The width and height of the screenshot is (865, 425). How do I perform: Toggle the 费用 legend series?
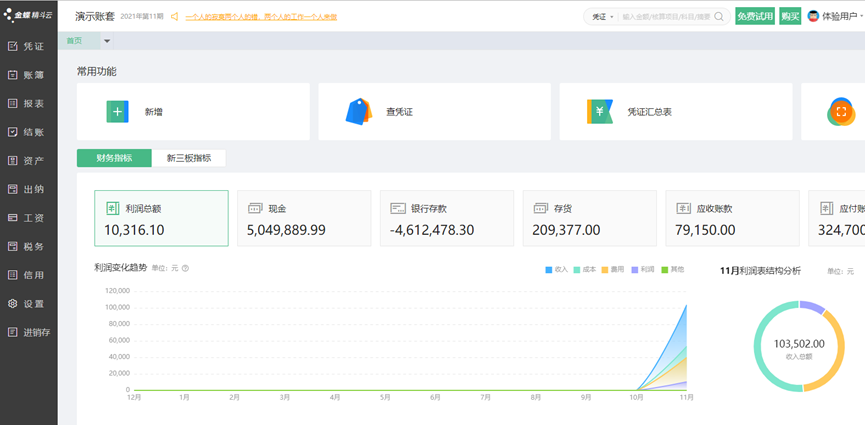pos(613,269)
